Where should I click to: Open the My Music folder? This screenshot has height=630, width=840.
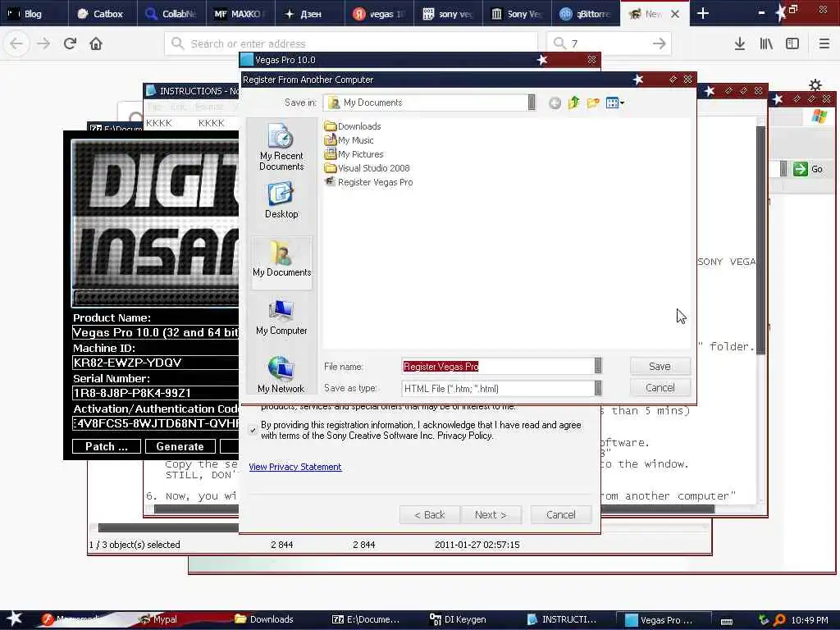click(x=349, y=140)
